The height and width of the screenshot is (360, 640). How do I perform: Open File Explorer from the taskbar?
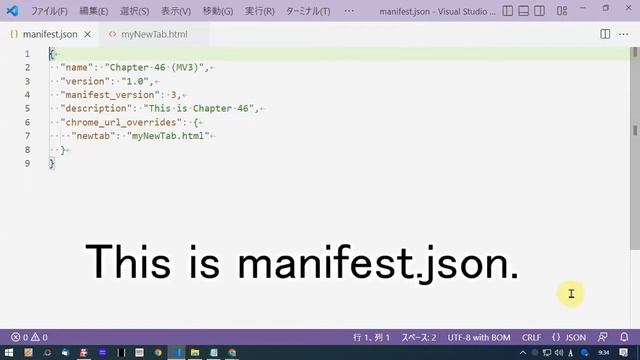[195, 352]
